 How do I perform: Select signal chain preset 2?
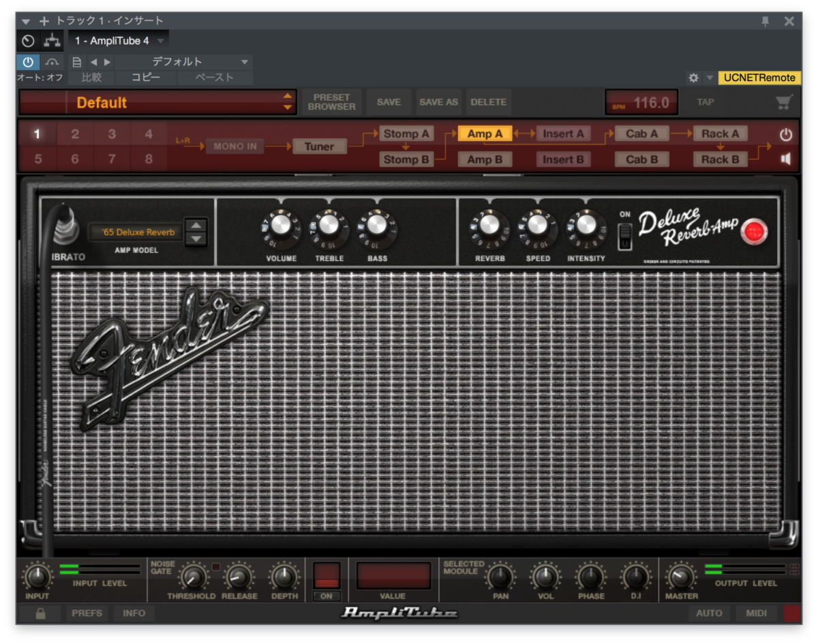point(75,134)
